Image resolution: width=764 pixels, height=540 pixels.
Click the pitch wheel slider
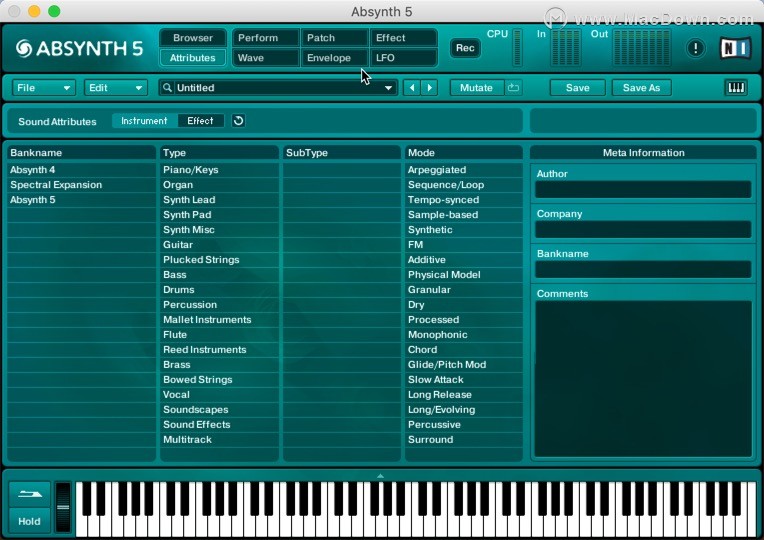click(x=63, y=507)
